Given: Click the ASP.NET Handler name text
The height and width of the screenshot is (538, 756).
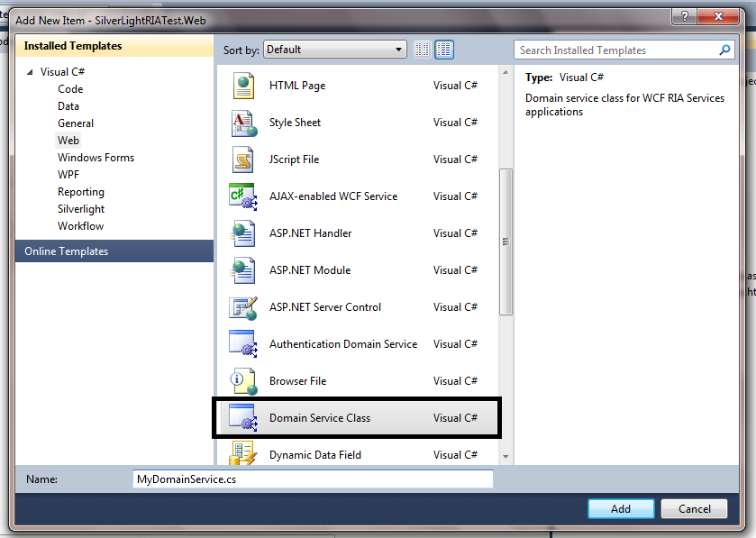Looking at the screenshot, I should [311, 233].
